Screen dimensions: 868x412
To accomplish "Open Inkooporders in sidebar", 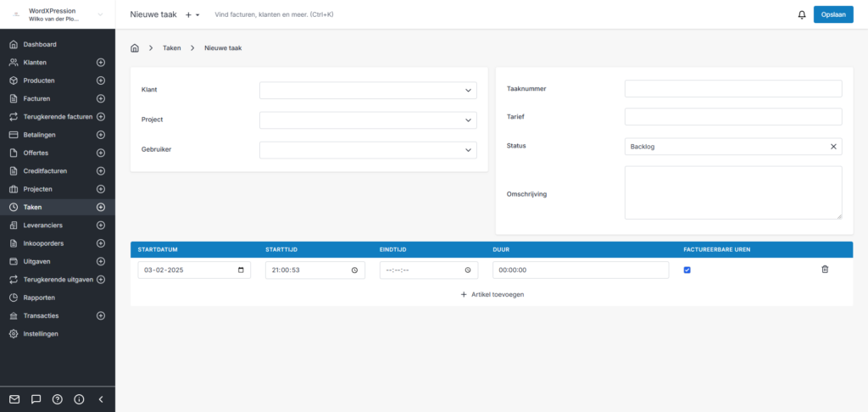I will 43,243.
